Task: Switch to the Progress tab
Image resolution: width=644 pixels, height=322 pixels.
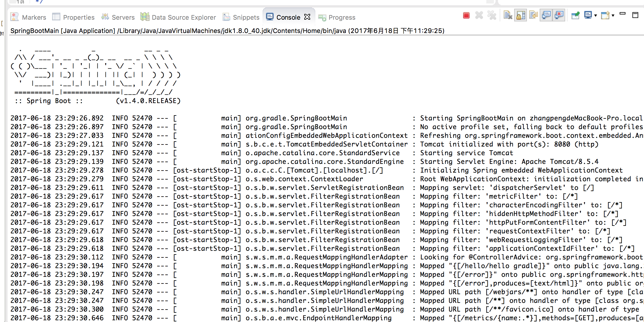Action: click(x=337, y=17)
